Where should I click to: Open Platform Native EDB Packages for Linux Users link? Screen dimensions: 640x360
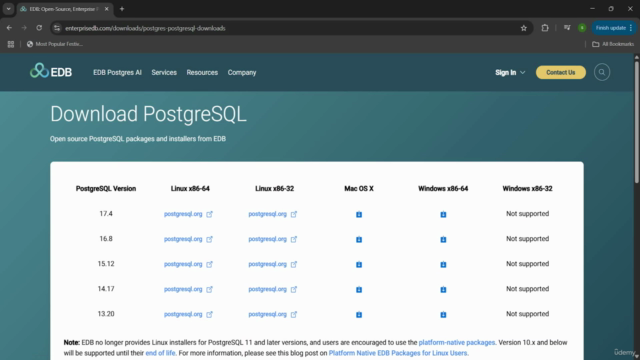point(398,353)
